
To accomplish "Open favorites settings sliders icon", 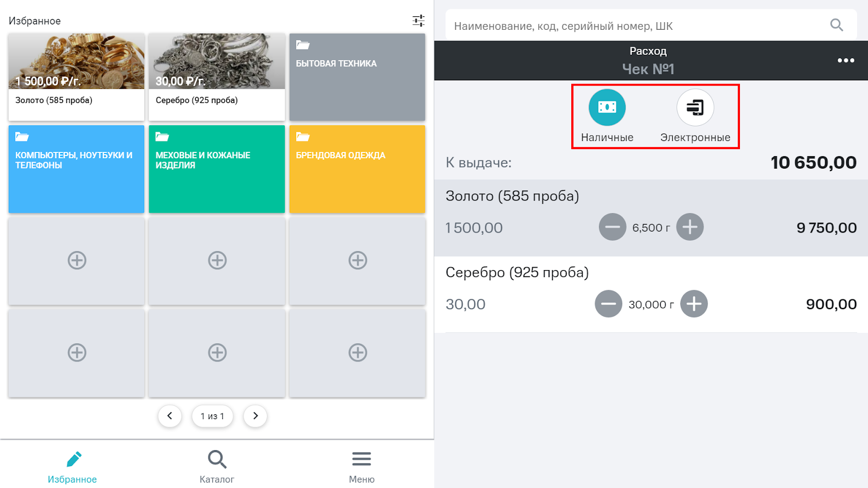I will 418,21.
